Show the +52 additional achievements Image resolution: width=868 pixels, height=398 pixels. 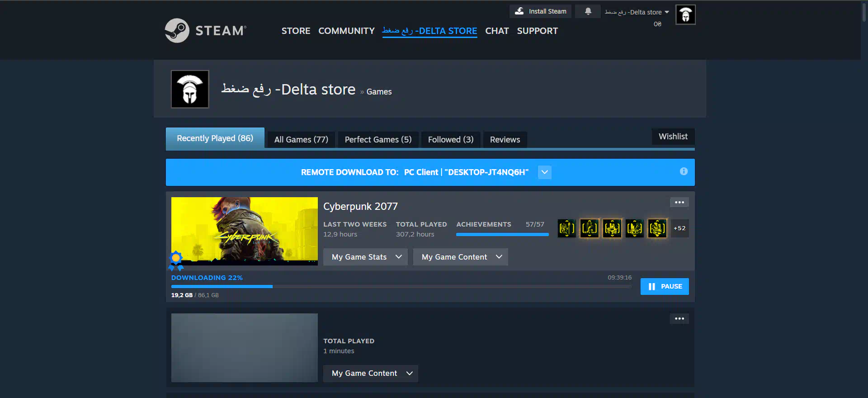679,228
